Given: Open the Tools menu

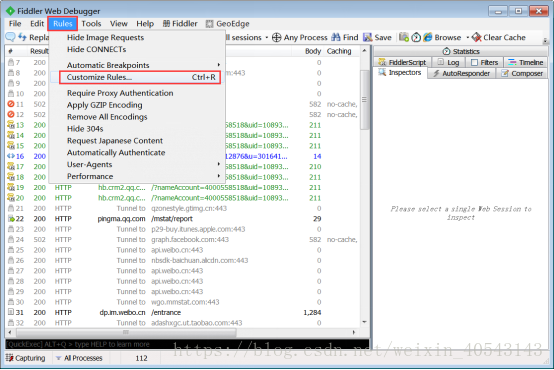Looking at the screenshot, I should coord(91,24).
